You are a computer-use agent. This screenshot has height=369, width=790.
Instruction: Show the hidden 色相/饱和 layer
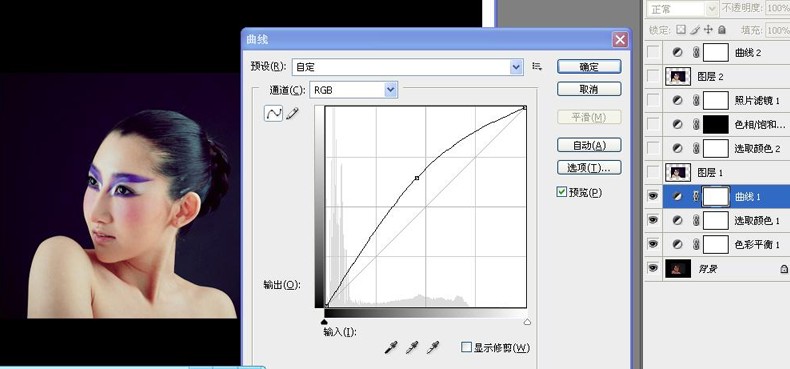click(x=653, y=124)
